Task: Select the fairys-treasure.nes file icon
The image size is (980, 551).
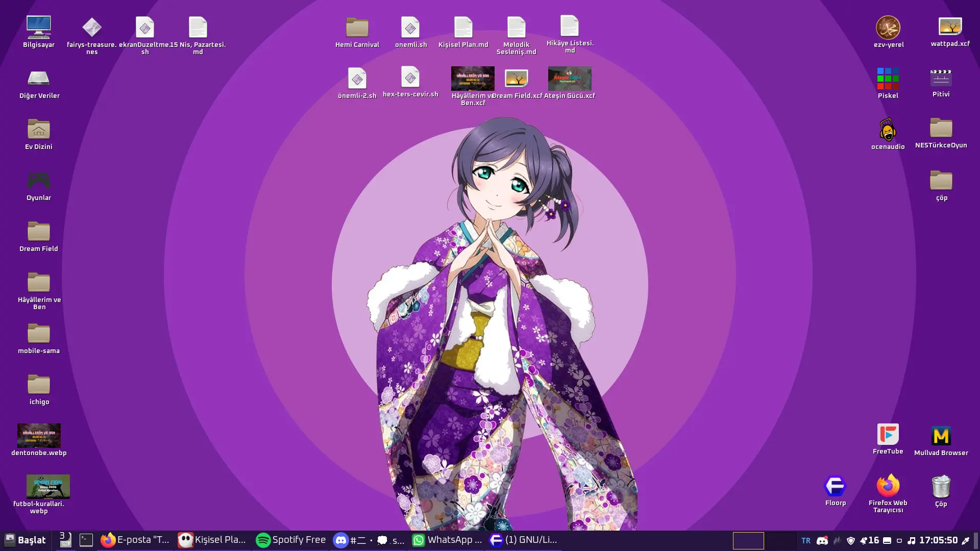Action: (92, 28)
